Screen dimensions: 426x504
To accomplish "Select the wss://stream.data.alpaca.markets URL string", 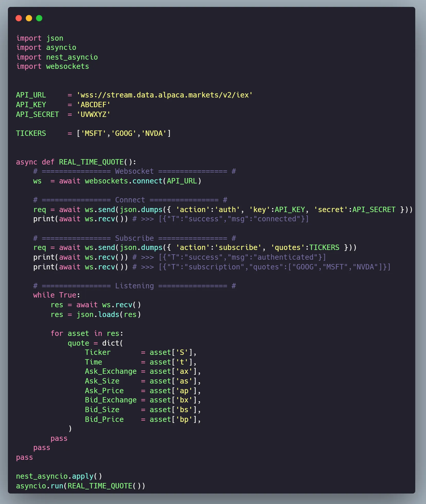I will (165, 95).
